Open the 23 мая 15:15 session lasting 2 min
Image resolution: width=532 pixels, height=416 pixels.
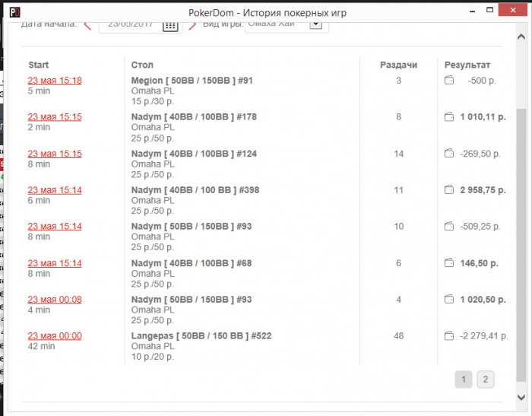55,117
